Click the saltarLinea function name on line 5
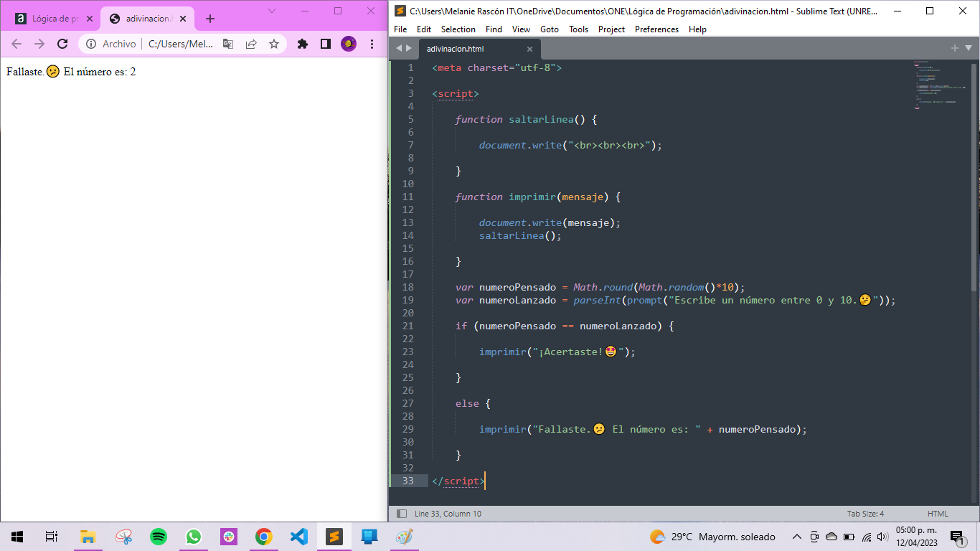This screenshot has height=551, width=980. (541, 119)
